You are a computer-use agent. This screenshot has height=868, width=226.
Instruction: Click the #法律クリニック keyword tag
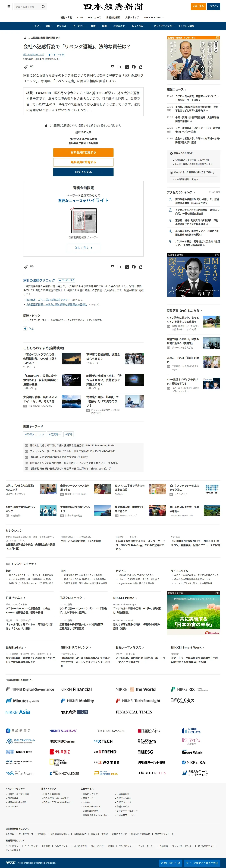[35, 434]
